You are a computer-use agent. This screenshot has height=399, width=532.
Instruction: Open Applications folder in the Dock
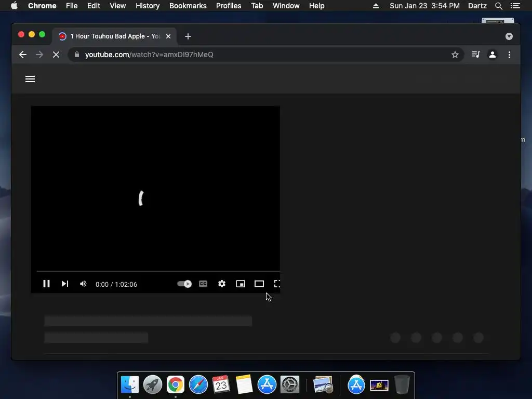[356, 385]
